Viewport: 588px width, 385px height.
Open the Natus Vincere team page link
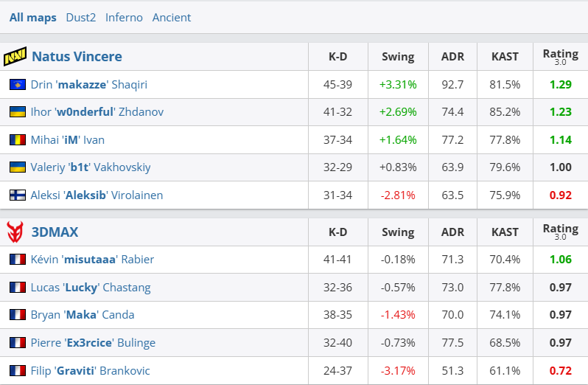pos(77,57)
